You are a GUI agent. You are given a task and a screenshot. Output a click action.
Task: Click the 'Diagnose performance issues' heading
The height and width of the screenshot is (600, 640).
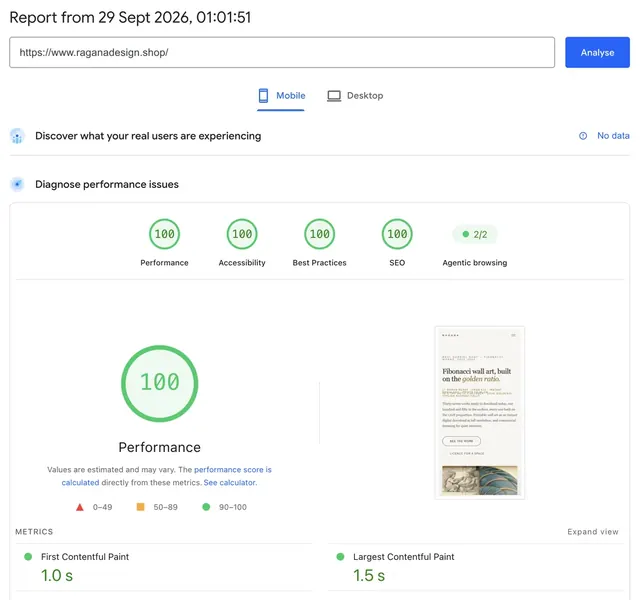(107, 184)
